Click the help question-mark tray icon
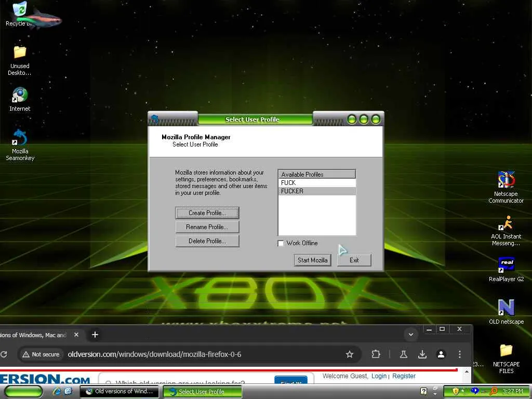532x399 pixels. point(423,391)
